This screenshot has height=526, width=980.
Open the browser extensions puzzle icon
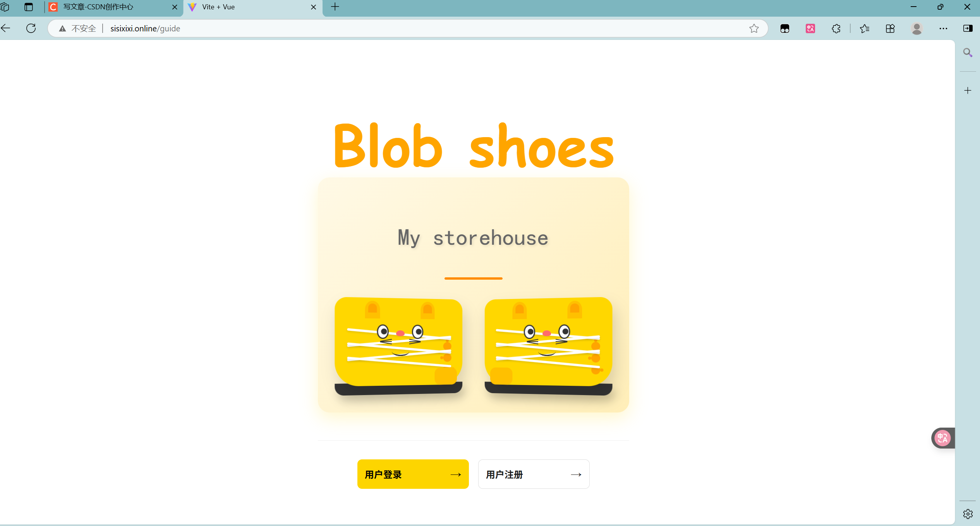tap(836, 28)
